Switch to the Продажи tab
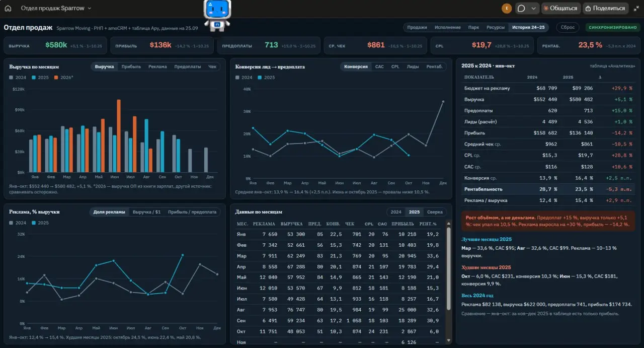The height and width of the screenshot is (348, 644). (x=417, y=27)
